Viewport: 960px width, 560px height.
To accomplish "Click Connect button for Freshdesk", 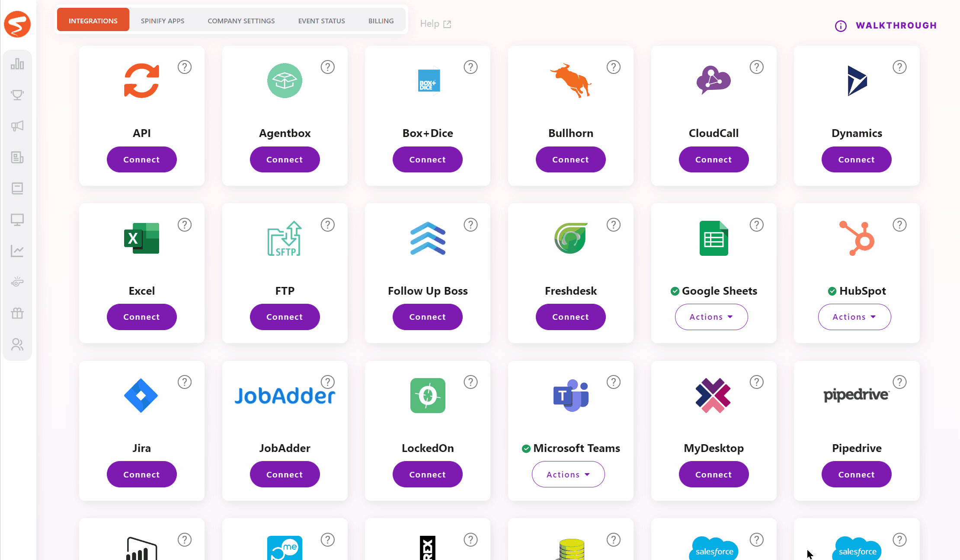I will [570, 317].
